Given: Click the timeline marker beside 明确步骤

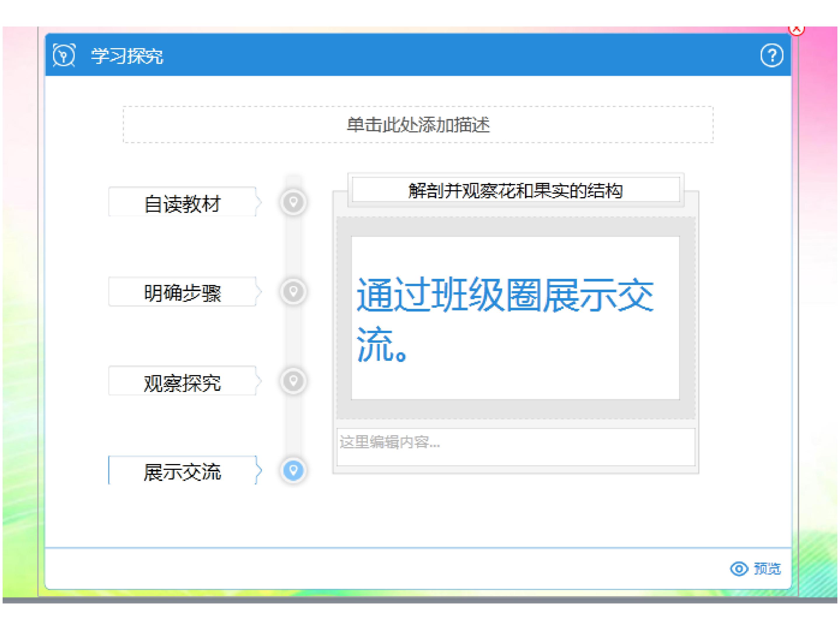Looking at the screenshot, I should click(293, 292).
